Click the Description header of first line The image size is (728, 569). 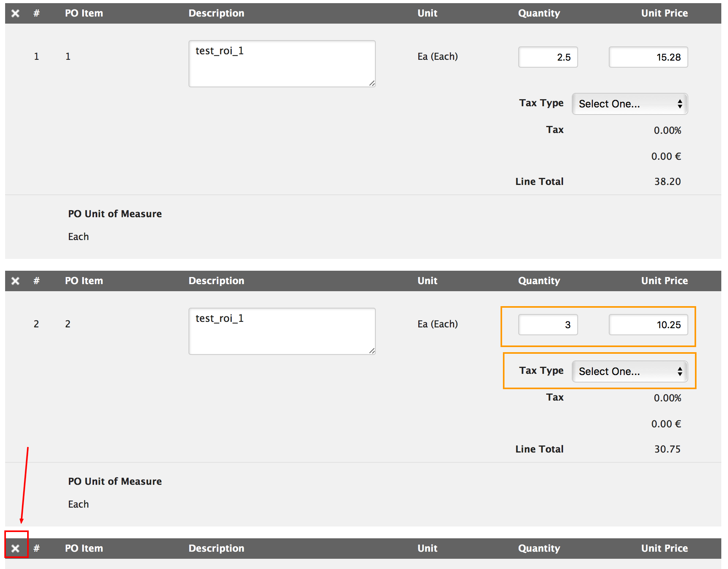[216, 13]
